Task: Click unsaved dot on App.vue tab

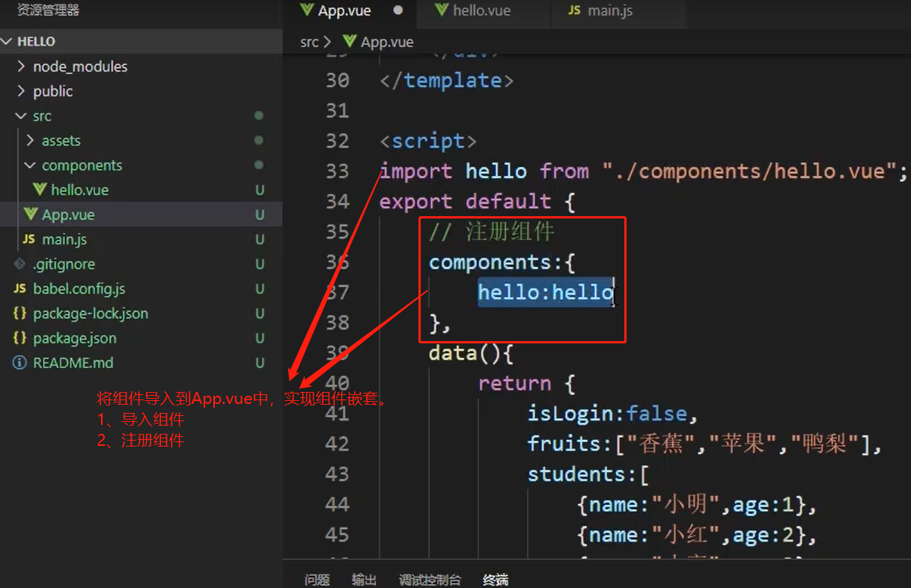Action: click(397, 10)
